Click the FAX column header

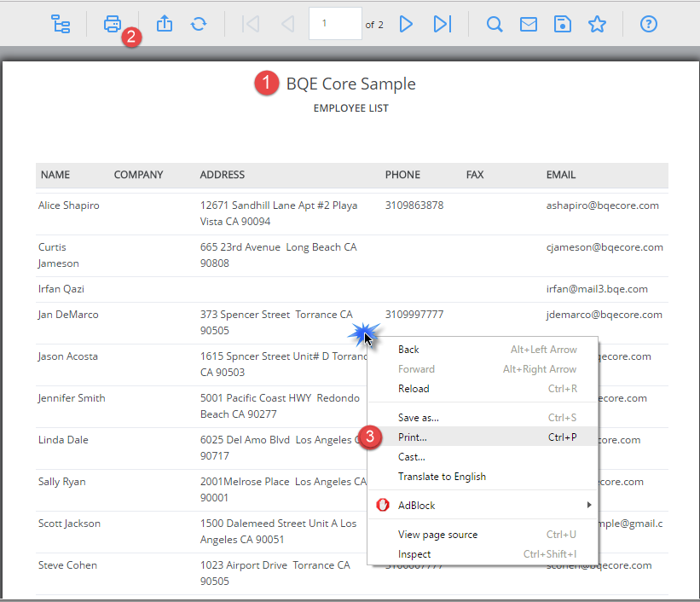click(475, 175)
